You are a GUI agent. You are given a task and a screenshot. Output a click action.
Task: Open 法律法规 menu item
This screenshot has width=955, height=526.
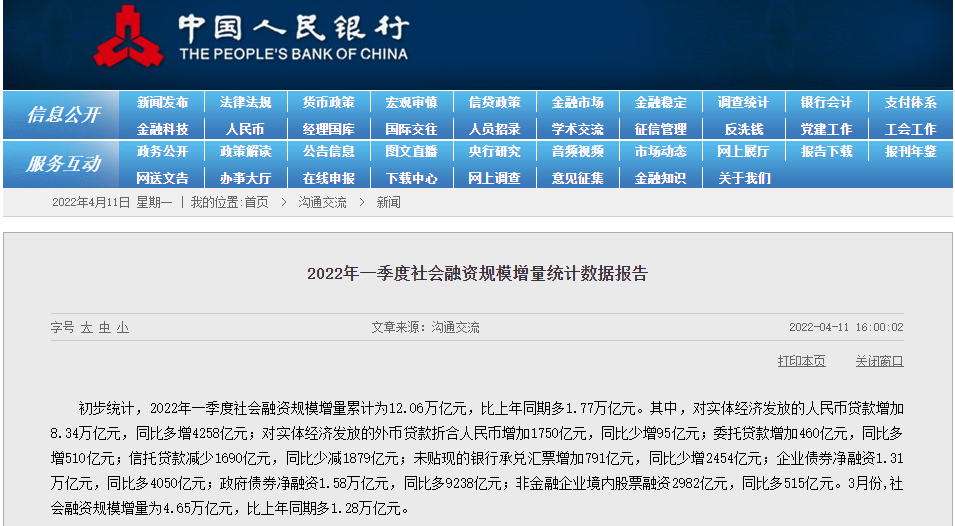tap(245, 102)
